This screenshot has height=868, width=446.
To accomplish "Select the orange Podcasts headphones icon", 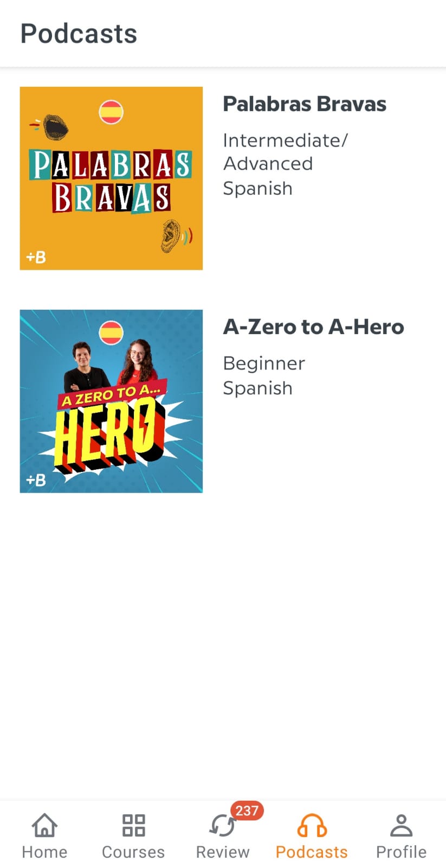I will pyautogui.click(x=312, y=826).
